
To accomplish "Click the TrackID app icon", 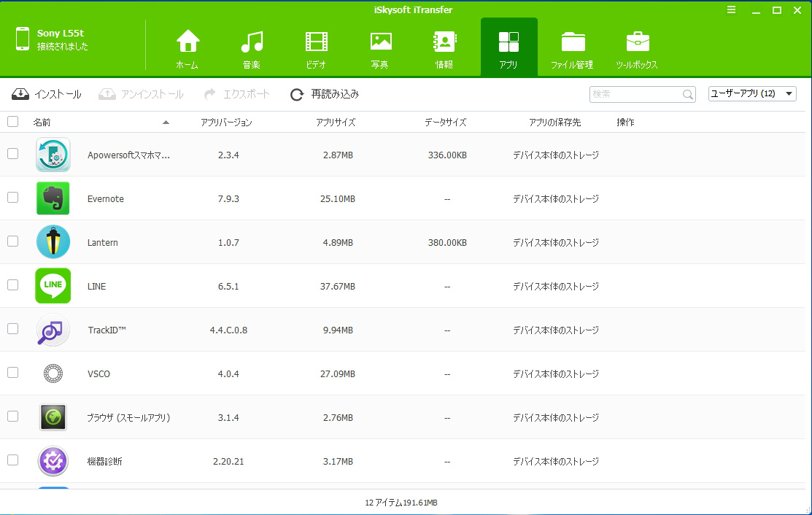I will click(x=53, y=330).
